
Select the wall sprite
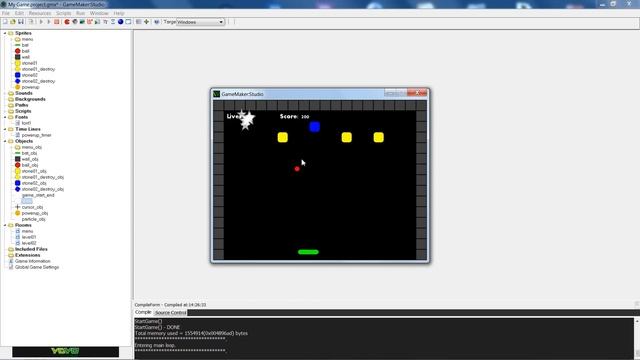26,57
